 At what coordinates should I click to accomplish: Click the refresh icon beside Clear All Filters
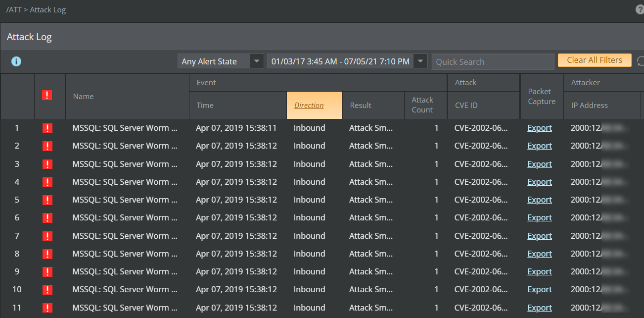[x=641, y=61]
